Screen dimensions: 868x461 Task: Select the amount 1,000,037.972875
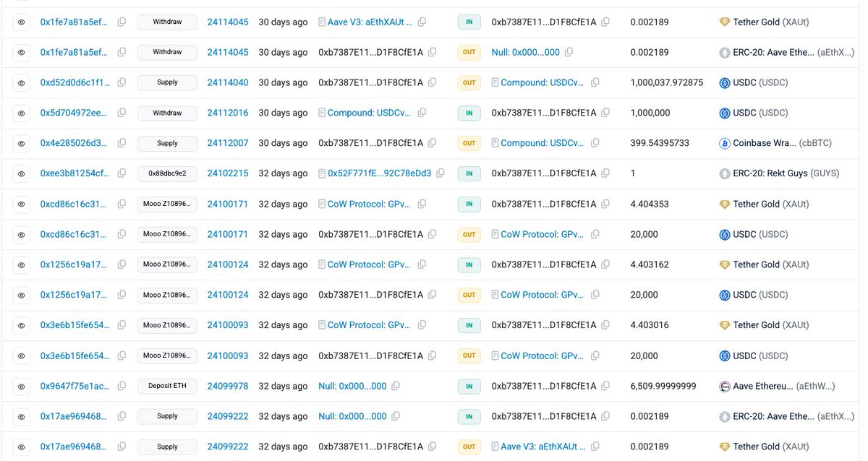667,83
